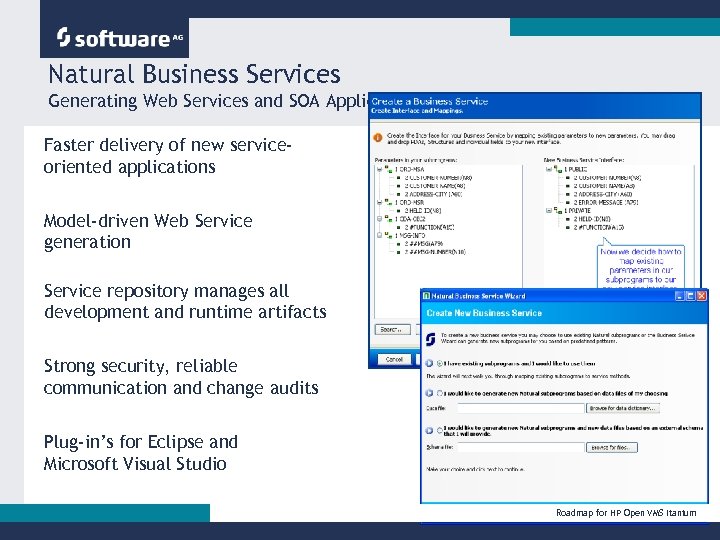
Task: Collapse the 1 MSG-INFO tree node
Action: (x=379, y=235)
